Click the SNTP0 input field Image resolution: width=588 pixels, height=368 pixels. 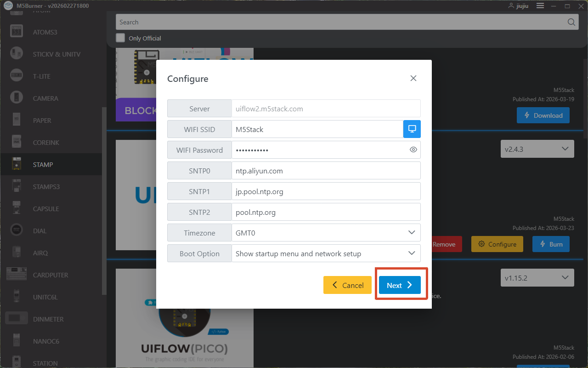[x=326, y=171]
